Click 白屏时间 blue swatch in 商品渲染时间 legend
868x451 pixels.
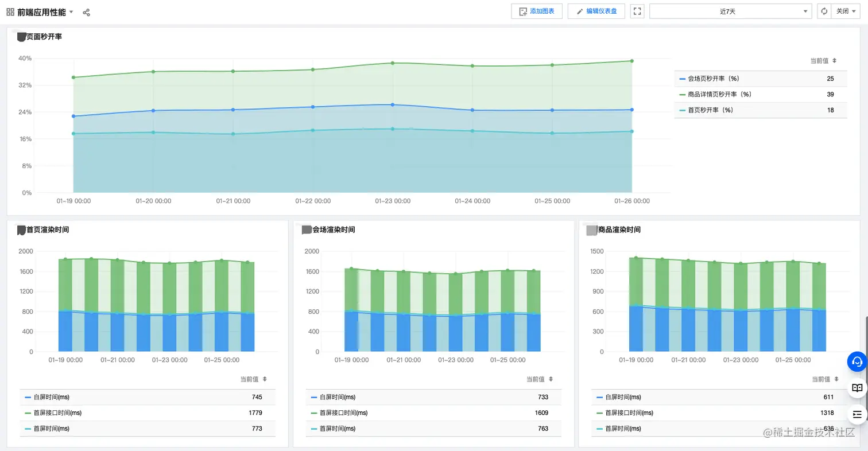point(599,397)
